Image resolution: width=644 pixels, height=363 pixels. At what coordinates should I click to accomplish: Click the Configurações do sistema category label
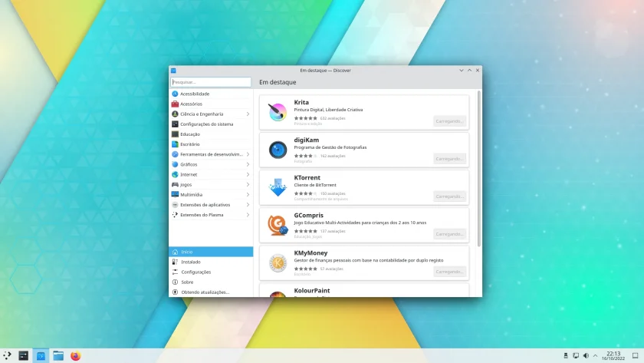click(x=206, y=124)
